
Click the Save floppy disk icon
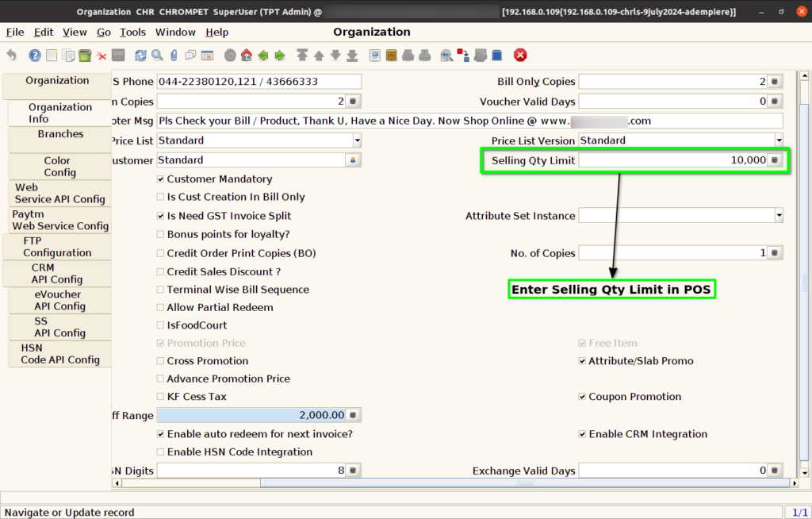118,55
